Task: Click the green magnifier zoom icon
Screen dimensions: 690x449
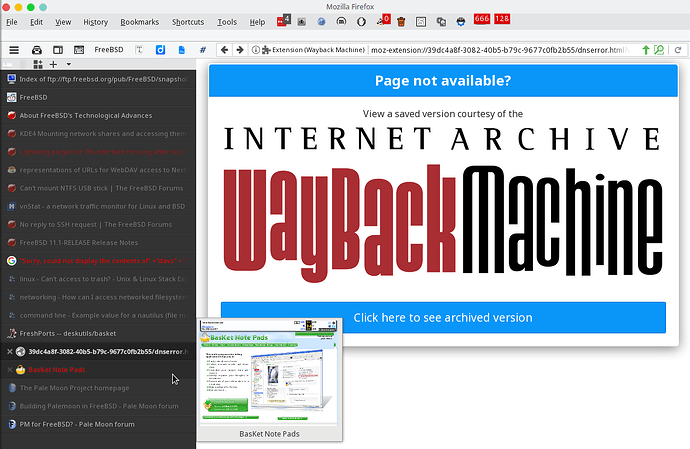Action: [x=659, y=50]
